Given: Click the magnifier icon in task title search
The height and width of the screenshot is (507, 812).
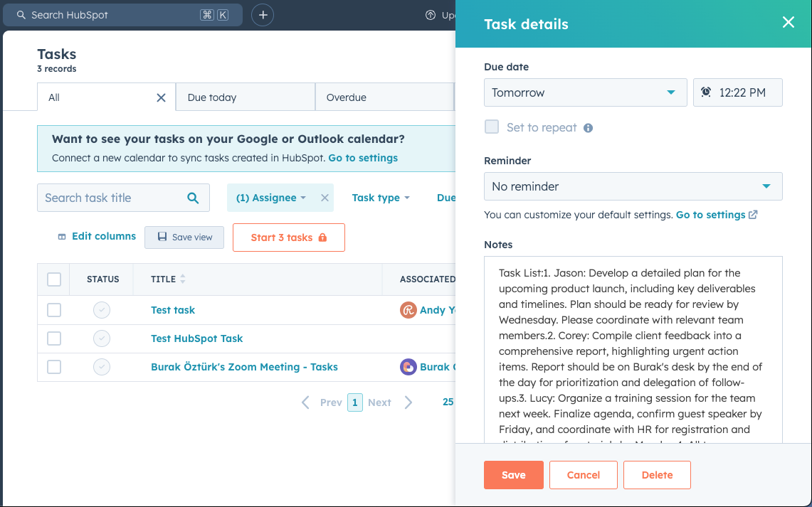Looking at the screenshot, I should tap(193, 198).
